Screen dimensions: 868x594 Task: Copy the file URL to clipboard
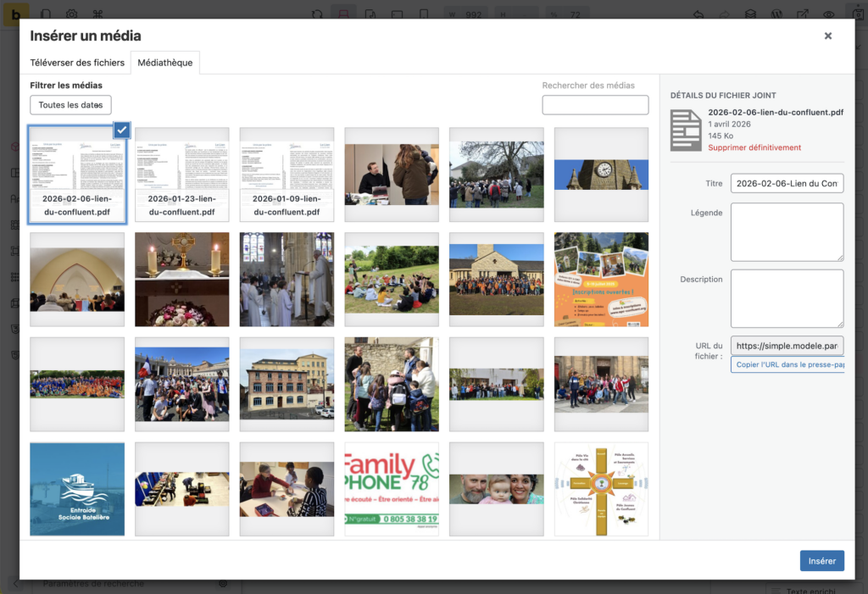787,364
